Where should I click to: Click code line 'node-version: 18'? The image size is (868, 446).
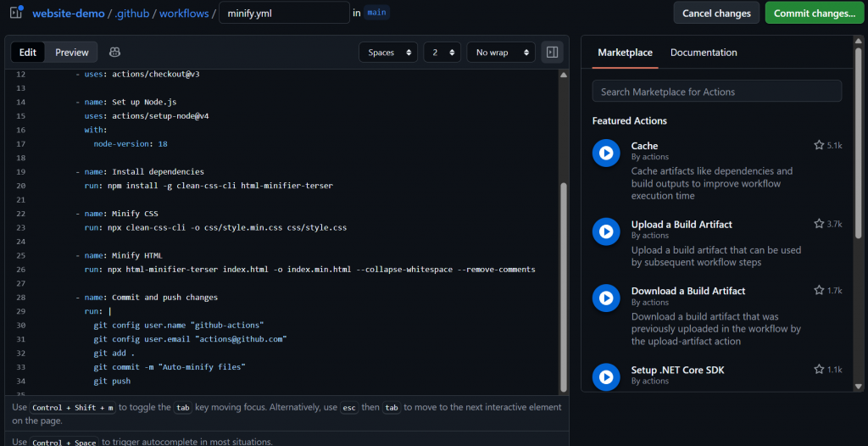pos(131,143)
